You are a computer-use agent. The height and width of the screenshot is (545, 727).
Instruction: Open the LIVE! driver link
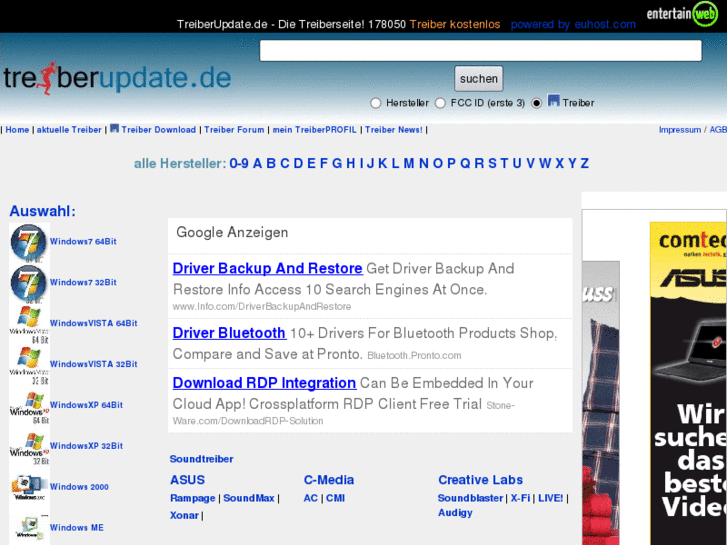[x=550, y=498]
